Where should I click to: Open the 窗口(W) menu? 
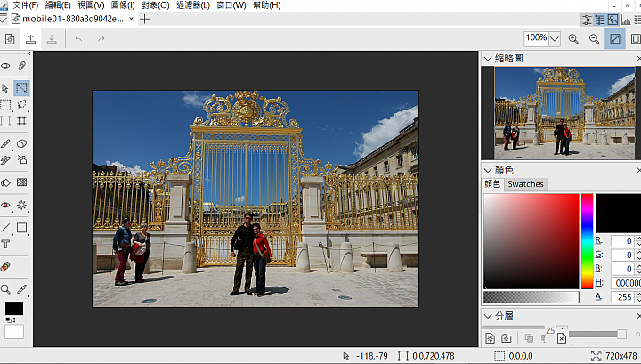point(231,5)
